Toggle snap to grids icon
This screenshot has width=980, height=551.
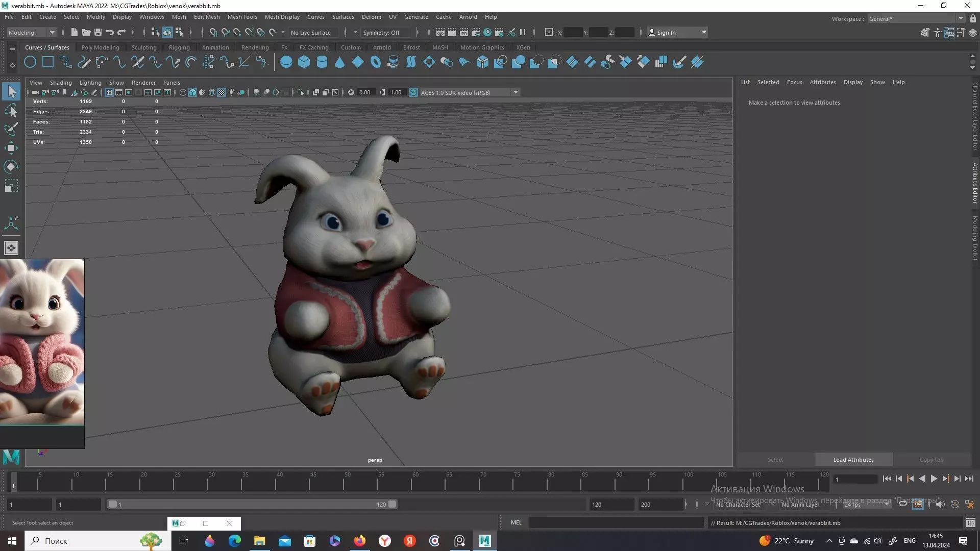213,32
